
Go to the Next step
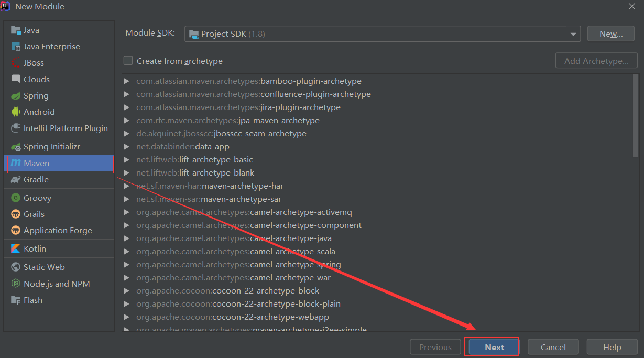point(494,347)
